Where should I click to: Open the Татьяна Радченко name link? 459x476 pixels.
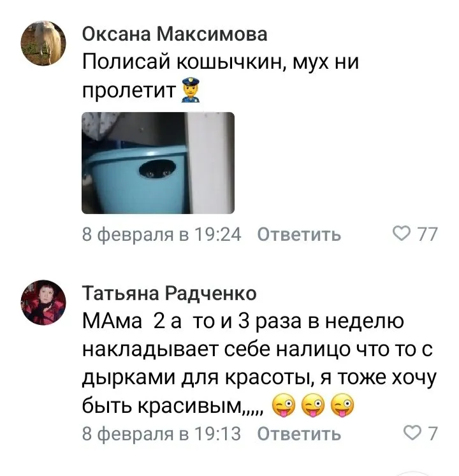pyautogui.click(x=170, y=293)
